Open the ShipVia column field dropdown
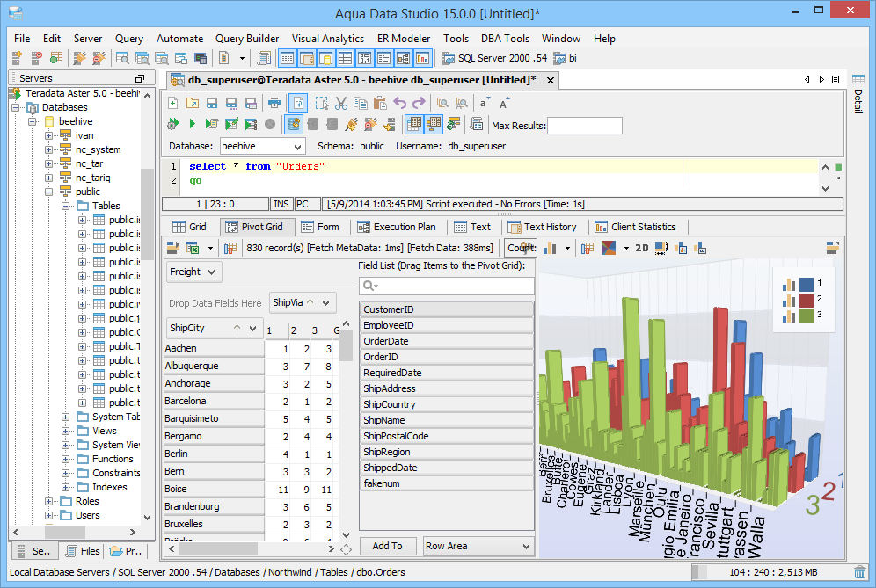 click(x=325, y=302)
